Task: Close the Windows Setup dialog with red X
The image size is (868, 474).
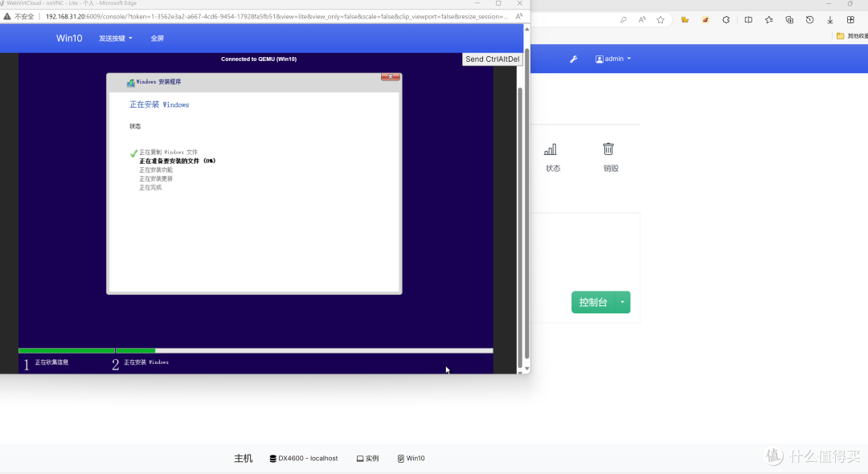Action: coord(391,77)
